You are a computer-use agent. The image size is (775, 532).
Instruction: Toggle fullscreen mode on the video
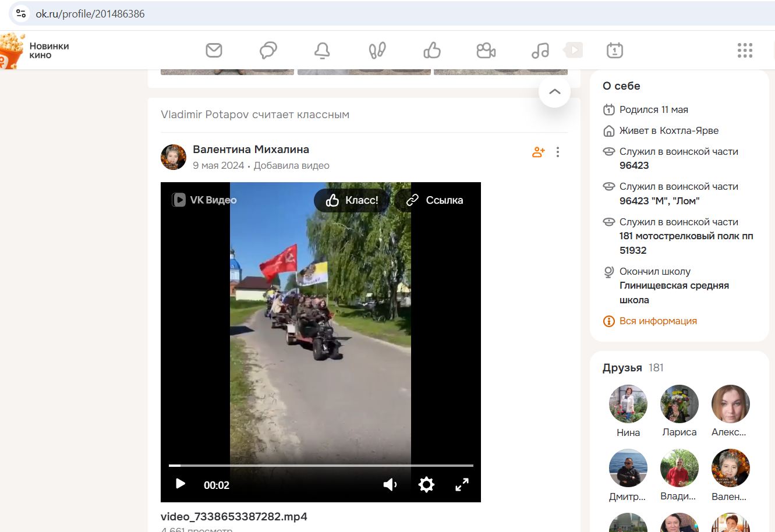[x=462, y=484]
